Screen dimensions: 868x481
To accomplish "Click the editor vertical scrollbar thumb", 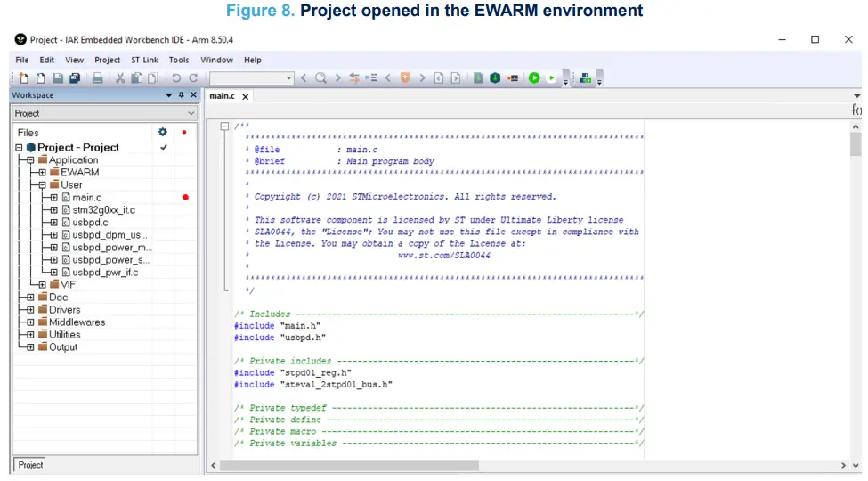I will [x=856, y=144].
